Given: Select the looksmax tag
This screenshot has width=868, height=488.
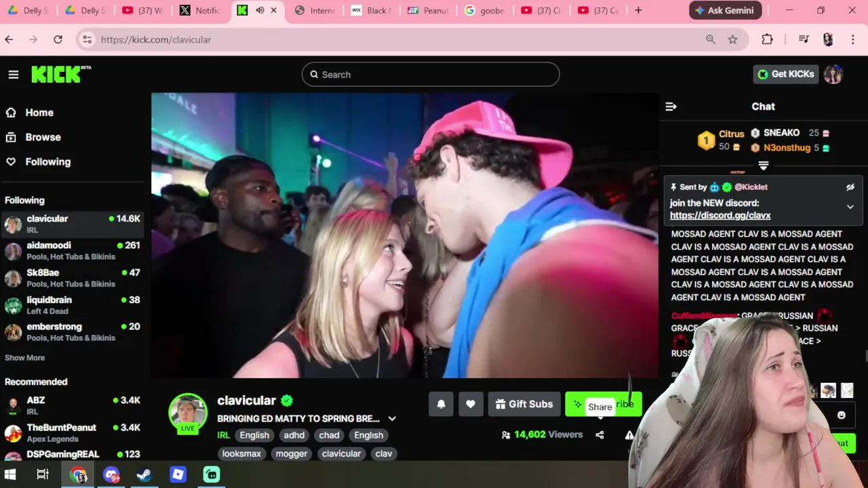Looking at the screenshot, I should (x=241, y=453).
